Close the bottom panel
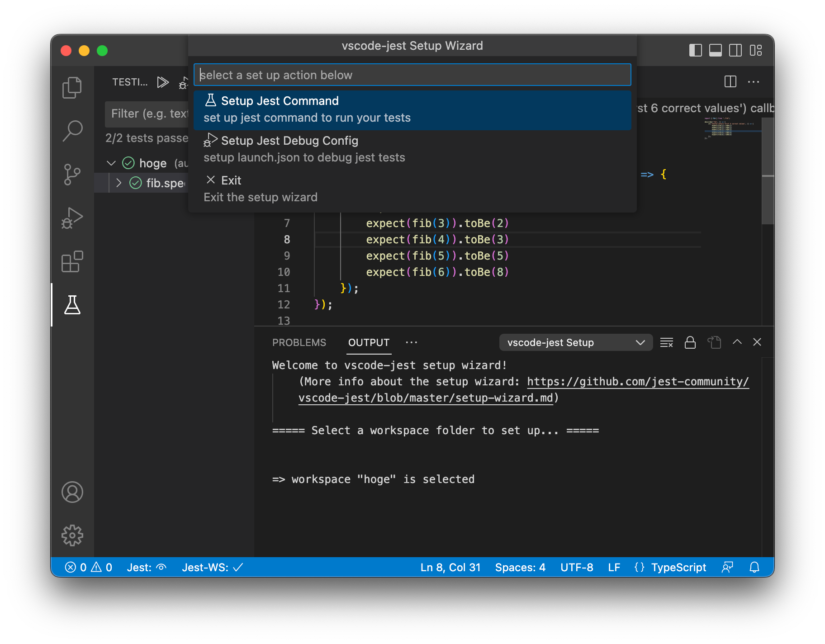 click(757, 342)
